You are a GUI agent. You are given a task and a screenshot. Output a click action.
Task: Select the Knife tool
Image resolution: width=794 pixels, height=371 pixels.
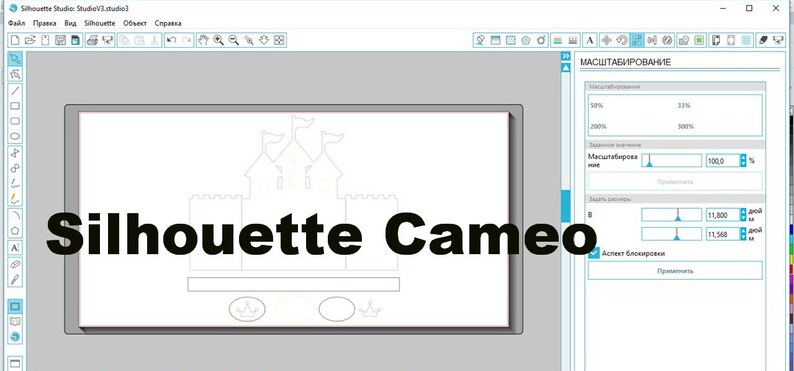(15, 279)
